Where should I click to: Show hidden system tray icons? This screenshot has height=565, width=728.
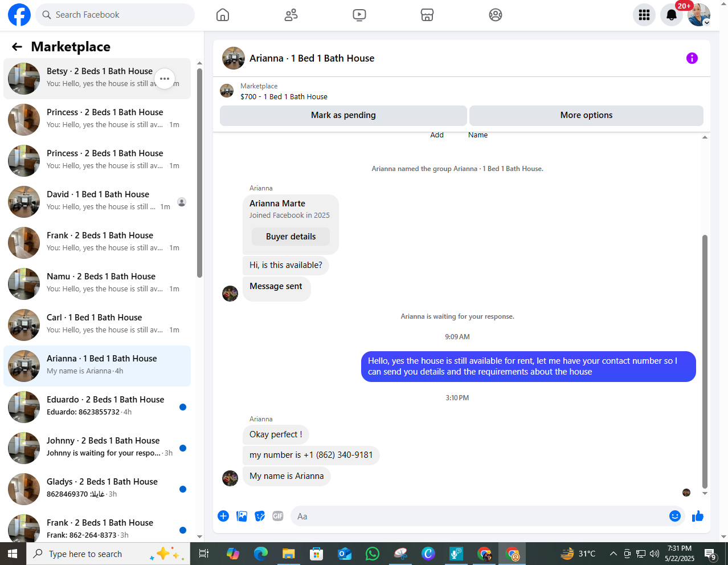[614, 554]
